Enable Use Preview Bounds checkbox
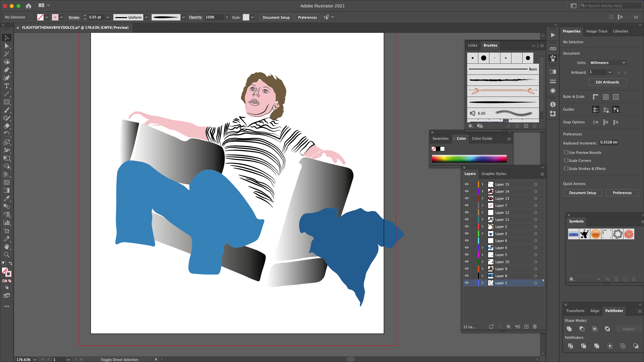 566,153
